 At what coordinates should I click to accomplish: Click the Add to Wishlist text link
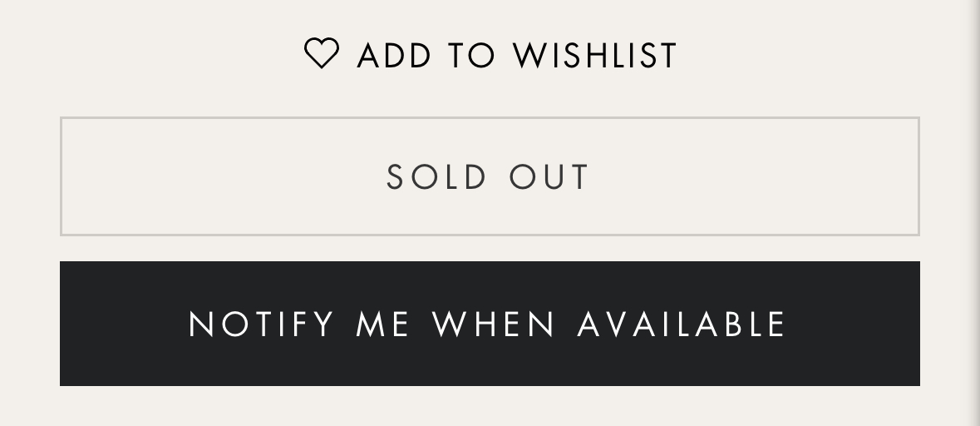coord(517,55)
